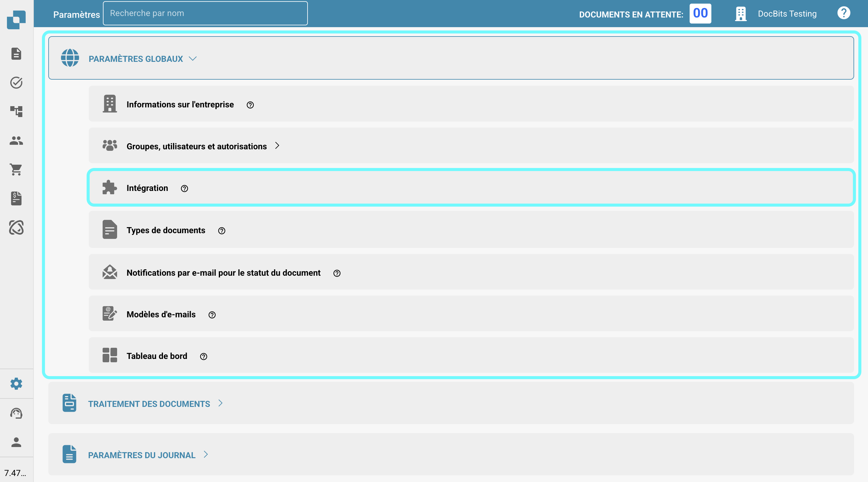Click help icon beside Types de documents

point(222,231)
